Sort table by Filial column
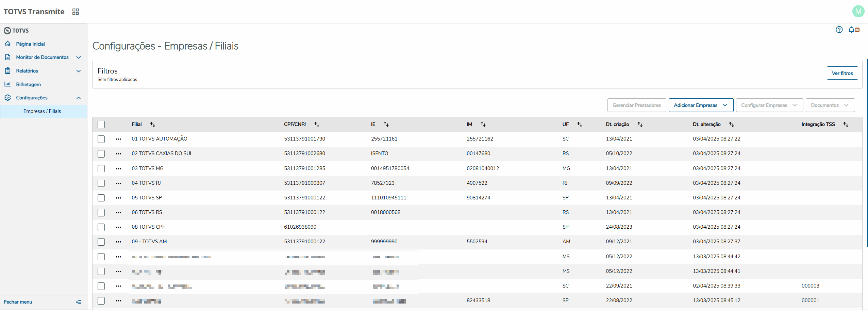The image size is (868, 310). (153, 125)
